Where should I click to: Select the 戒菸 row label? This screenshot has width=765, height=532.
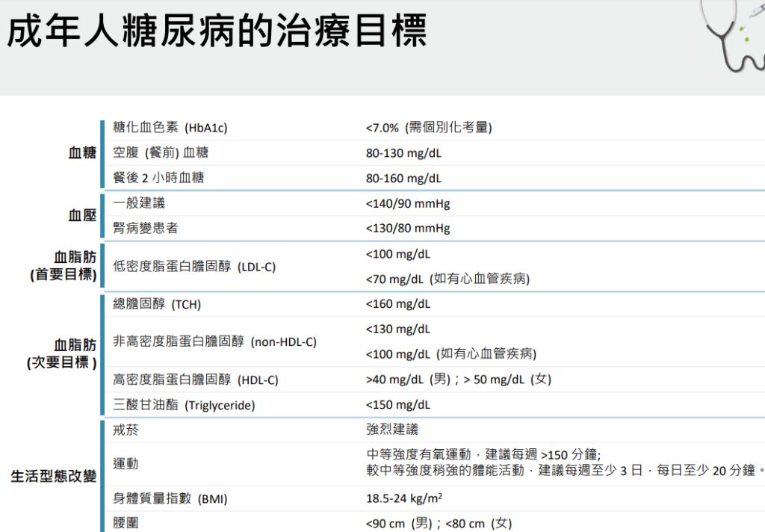pyautogui.click(x=126, y=430)
